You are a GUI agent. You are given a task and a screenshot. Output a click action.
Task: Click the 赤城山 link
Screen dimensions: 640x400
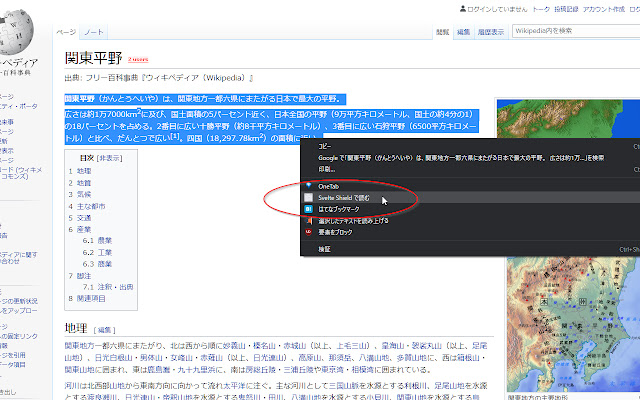pos(295,346)
